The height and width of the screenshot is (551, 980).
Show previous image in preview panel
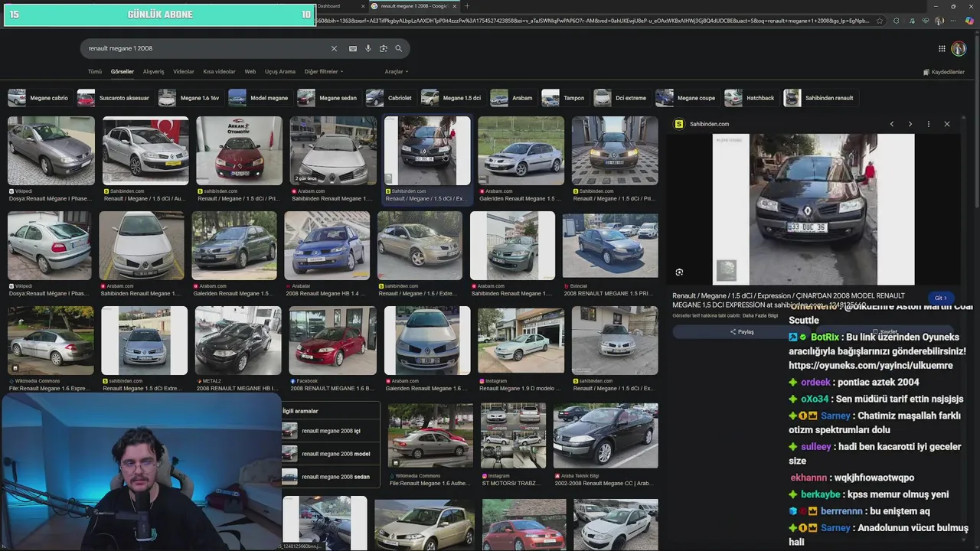click(891, 124)
